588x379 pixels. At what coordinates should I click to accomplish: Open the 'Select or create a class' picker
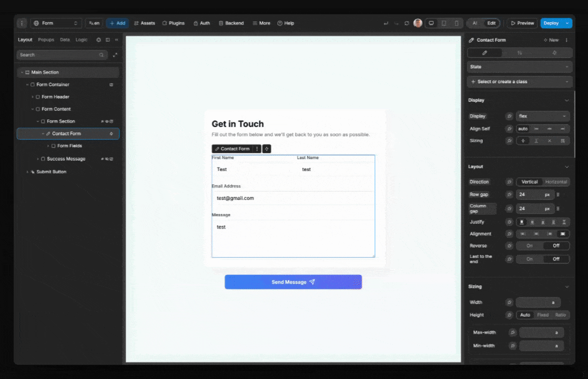tap(520, 82)
